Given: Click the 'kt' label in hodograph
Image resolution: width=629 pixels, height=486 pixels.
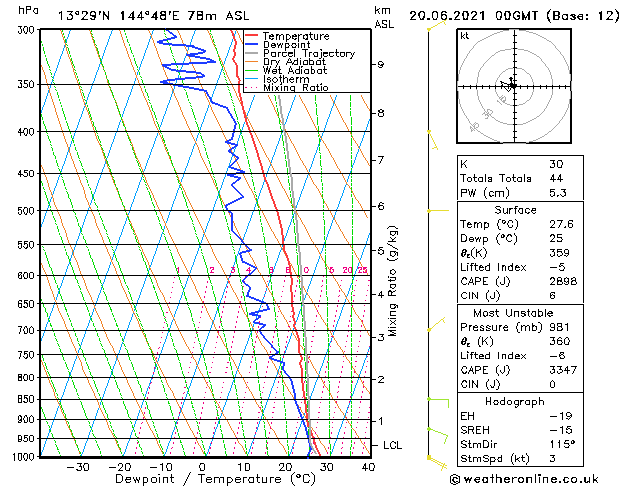Looking at the screenshot, I should point(465,36).
